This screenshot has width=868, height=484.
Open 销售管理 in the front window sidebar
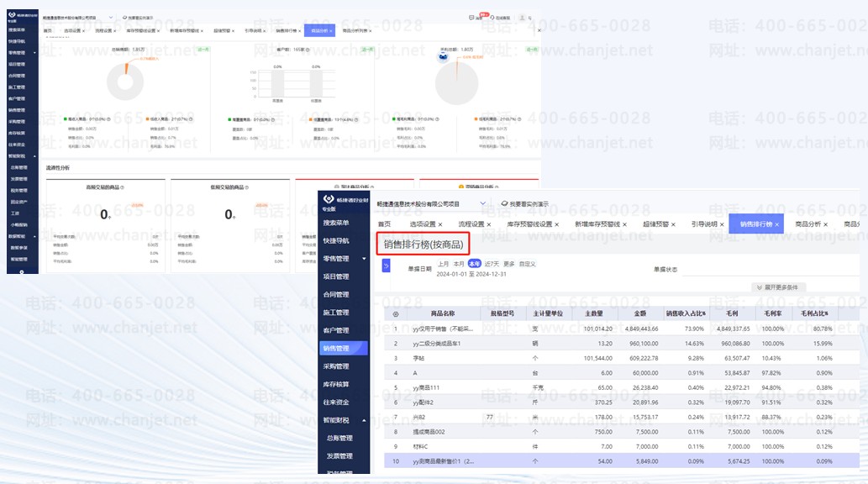coord(344,349)
